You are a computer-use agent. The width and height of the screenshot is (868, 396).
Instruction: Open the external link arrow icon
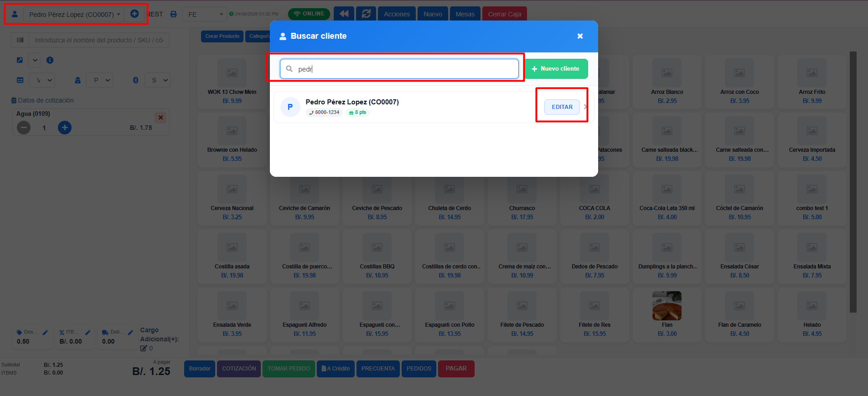click(20, 60)
